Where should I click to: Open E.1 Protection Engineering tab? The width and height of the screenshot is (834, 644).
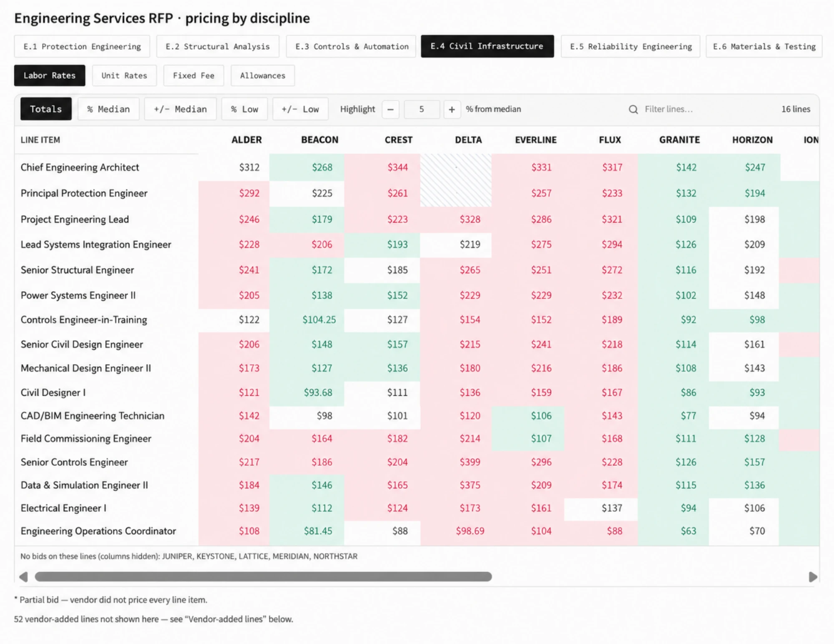82,46
